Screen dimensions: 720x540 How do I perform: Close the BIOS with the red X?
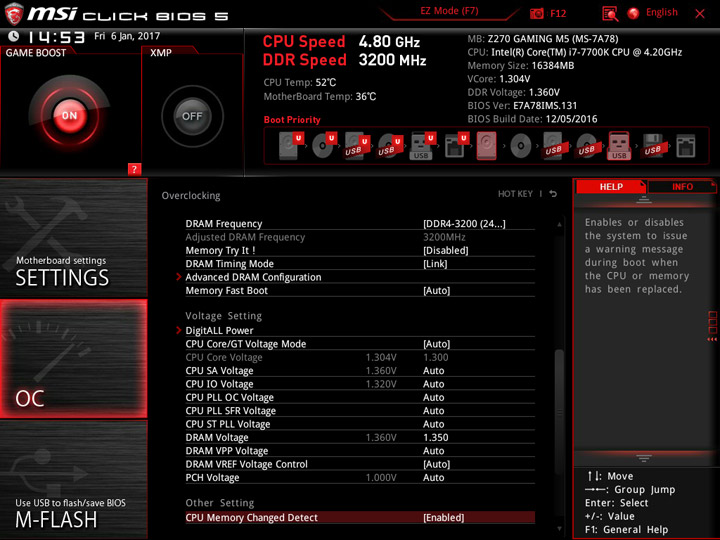pyautogui.click(x=700, y=14)
